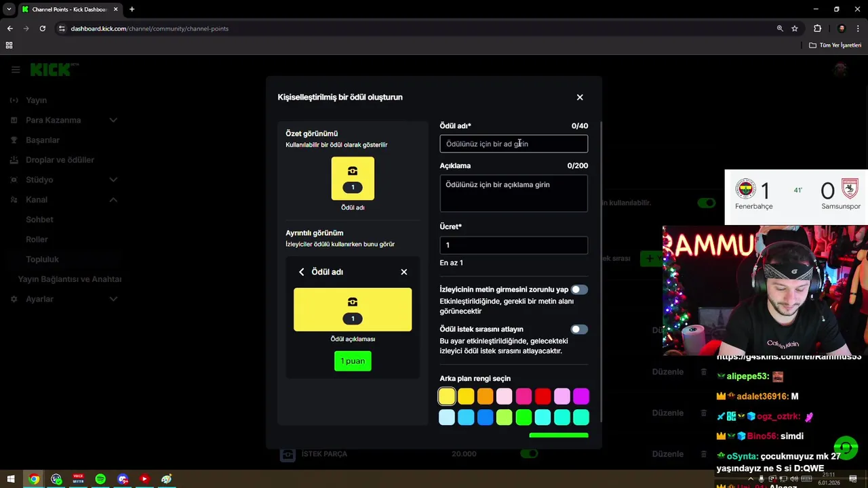Select the purple background color
The width and height of the screenshot is (868, 488).
click(581, 396)
